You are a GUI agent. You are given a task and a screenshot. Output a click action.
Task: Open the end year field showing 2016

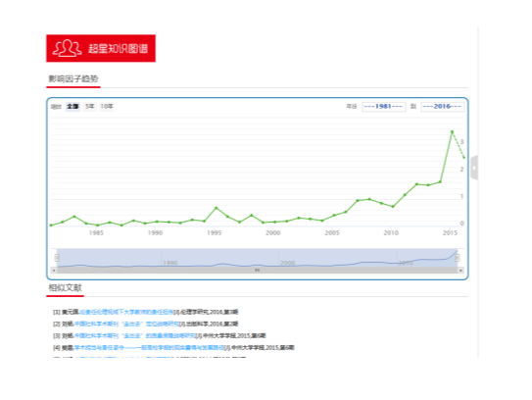[x=443, y=106]
